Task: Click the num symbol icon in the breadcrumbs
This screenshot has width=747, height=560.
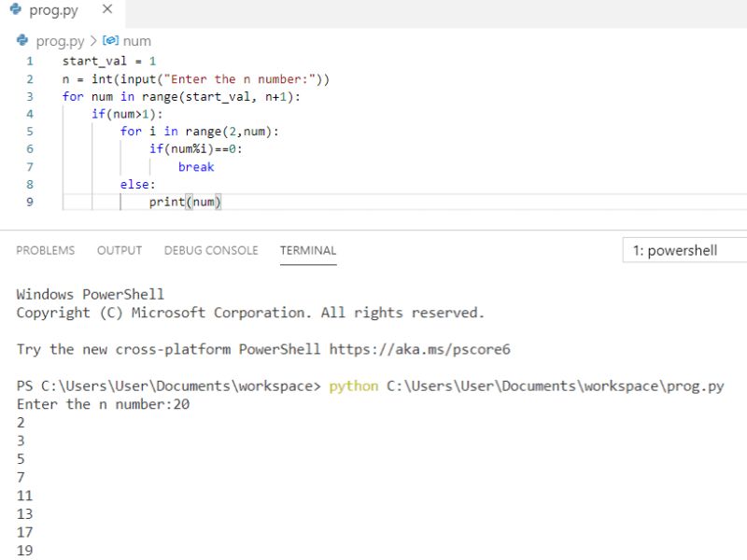Action: click(111, 41)
